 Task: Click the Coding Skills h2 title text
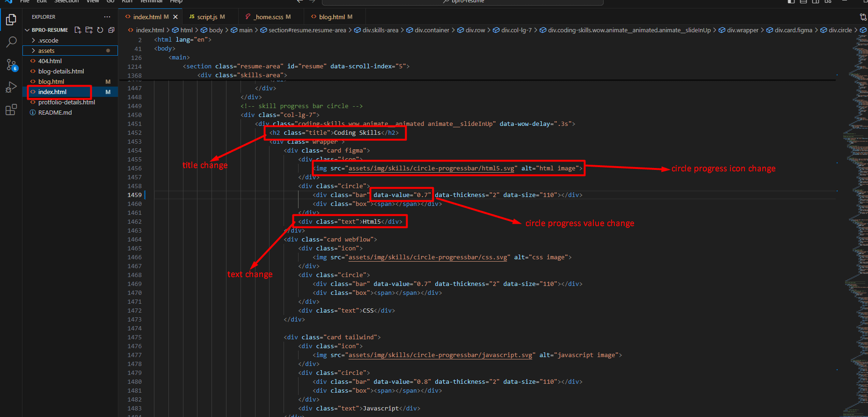(x=357, y=133)
